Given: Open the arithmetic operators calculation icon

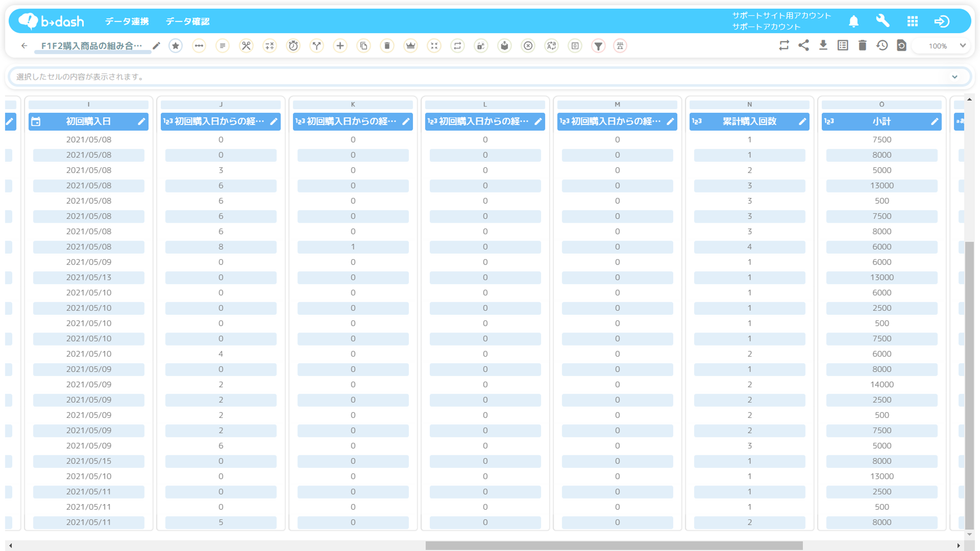Looking at the screenshot, I should [x=269, y=46].
